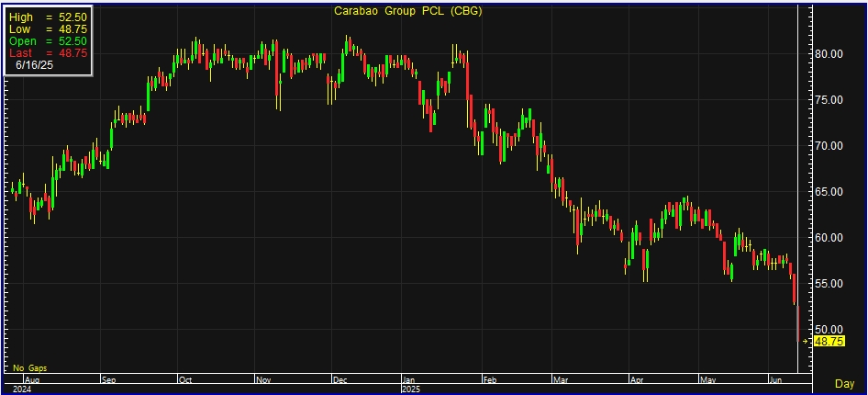This screenshot has height=395, width=868.
Task: Click the Oct month label on the time axis
Action: (x=185, y=380)
